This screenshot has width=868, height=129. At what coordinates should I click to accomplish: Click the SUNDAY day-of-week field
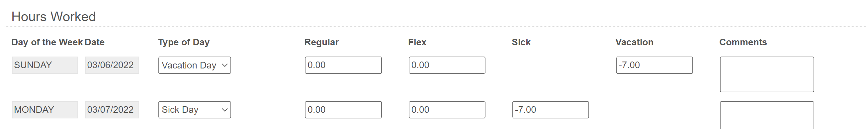45,65
